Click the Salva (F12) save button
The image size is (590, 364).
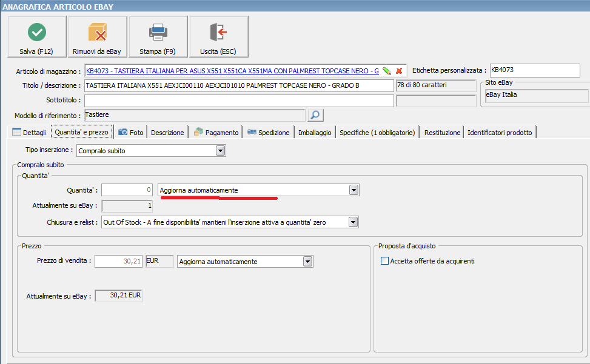(37, 37)
